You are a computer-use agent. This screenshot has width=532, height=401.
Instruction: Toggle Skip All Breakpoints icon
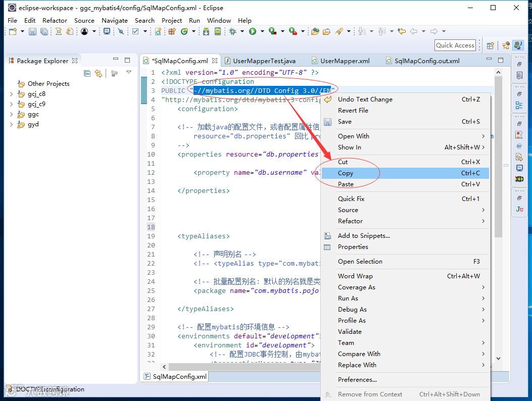click(x=121, y=31)
